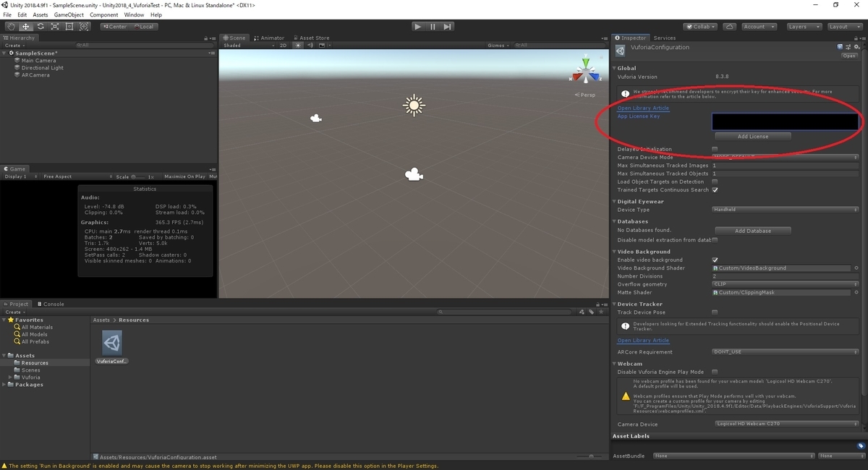Click the App License Key input field
868x470 pixels.
point(786,121)
